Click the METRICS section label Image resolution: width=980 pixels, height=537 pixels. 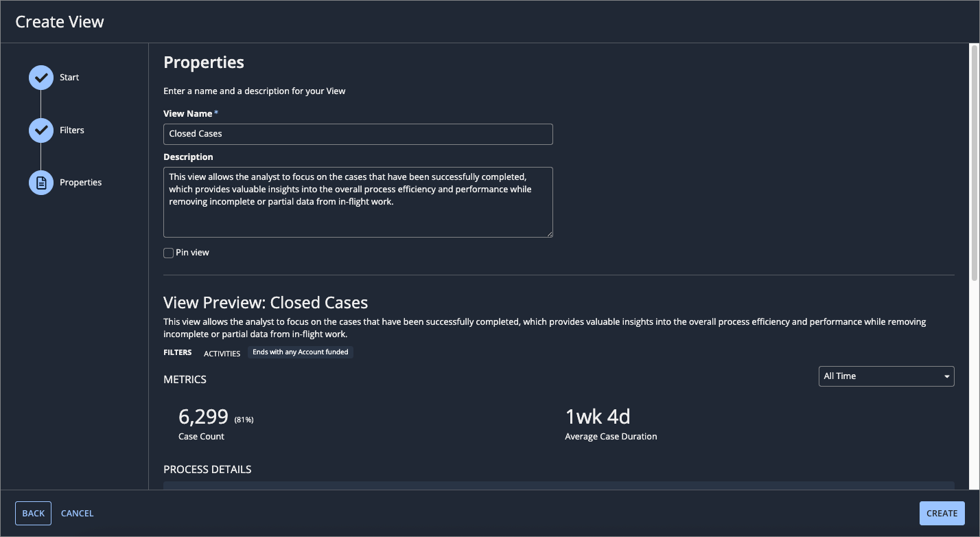[185, 379]
